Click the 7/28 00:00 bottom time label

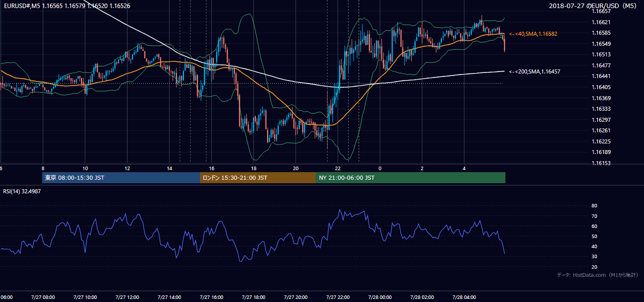[x=380, y=297]
